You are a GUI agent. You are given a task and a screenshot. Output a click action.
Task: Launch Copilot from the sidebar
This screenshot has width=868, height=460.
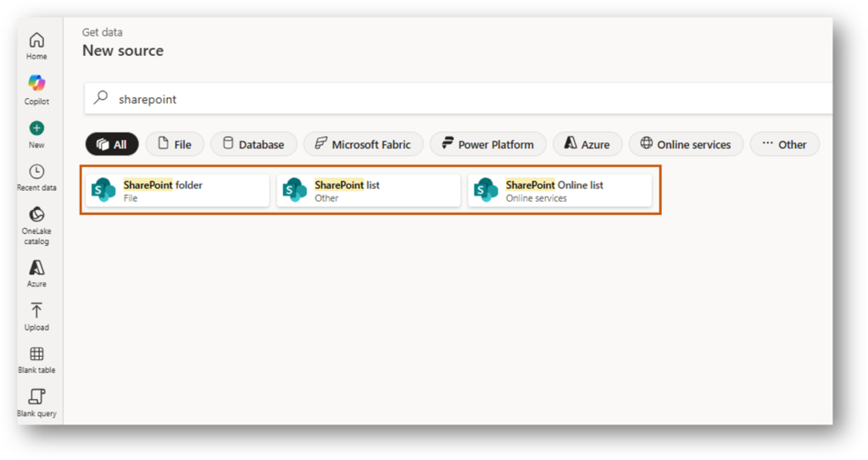[x=36, y=83]
